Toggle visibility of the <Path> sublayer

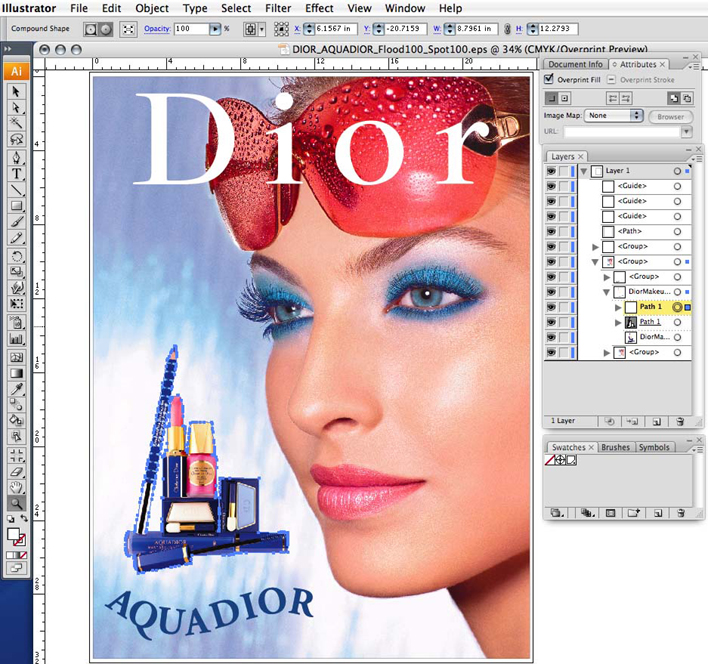tap(551, 231)
